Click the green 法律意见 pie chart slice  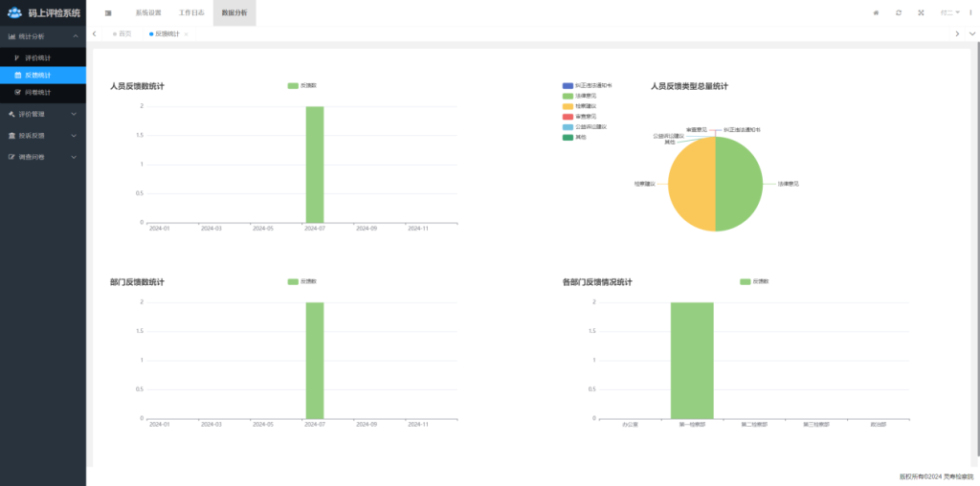pos(742,184)
